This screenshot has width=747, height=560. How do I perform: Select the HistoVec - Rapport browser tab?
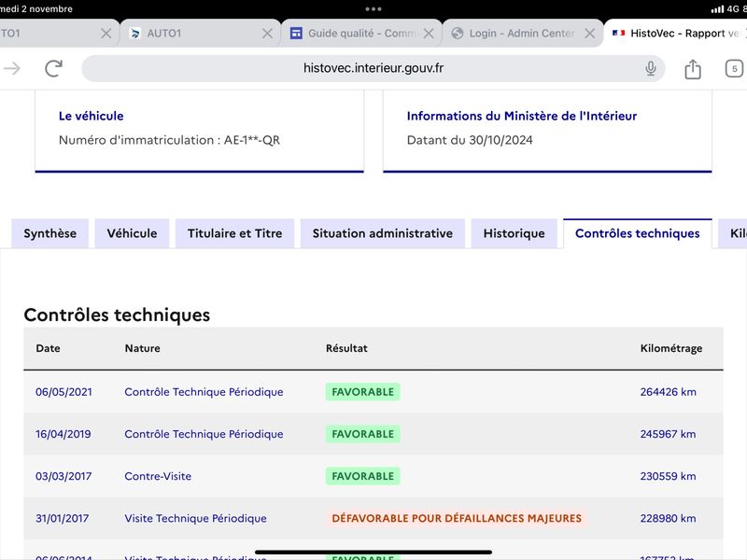click(x=675, y=34)
